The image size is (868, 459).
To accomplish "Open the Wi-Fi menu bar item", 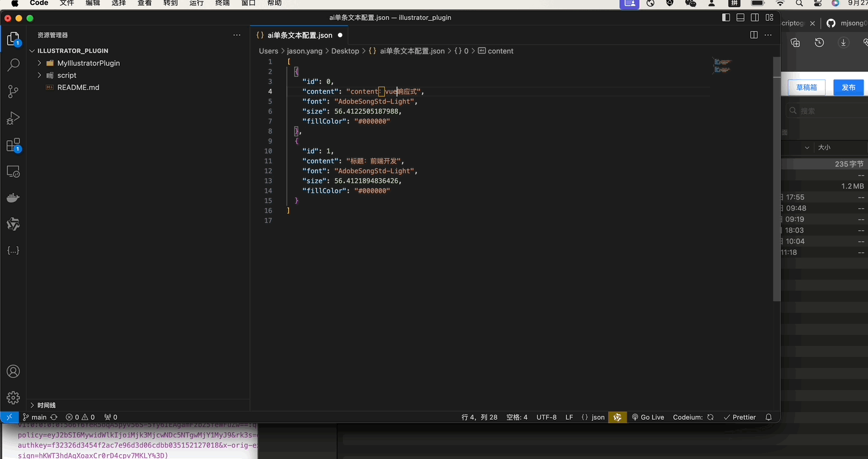I will pyautogui.click(x=780, y=3).
